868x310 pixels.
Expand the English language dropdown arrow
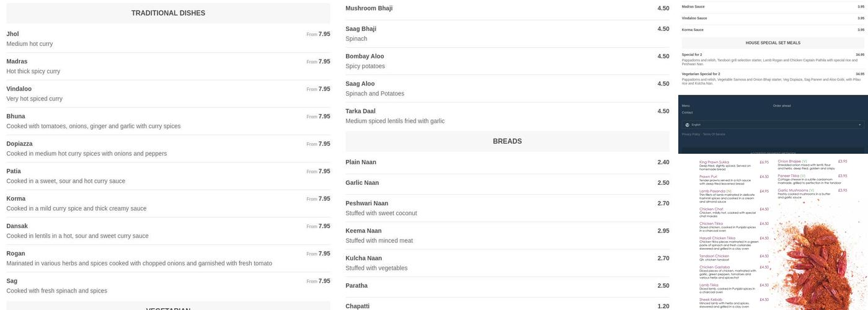coord(859,125)
